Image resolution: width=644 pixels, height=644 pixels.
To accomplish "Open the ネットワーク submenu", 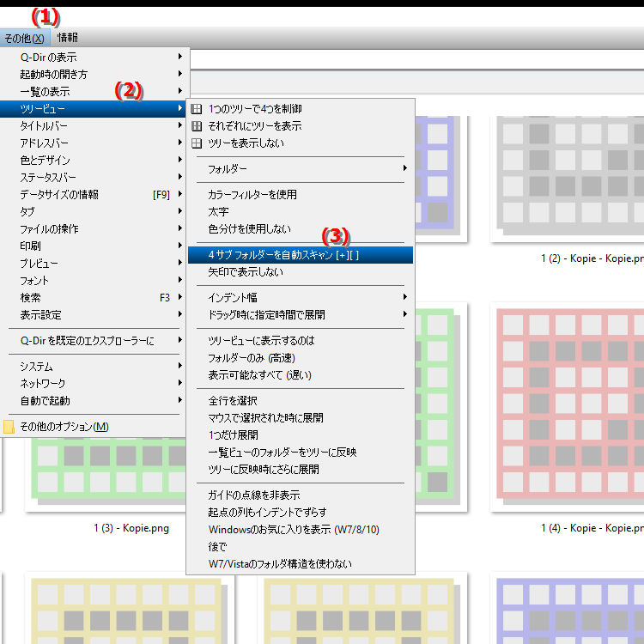I will point(94,384).
